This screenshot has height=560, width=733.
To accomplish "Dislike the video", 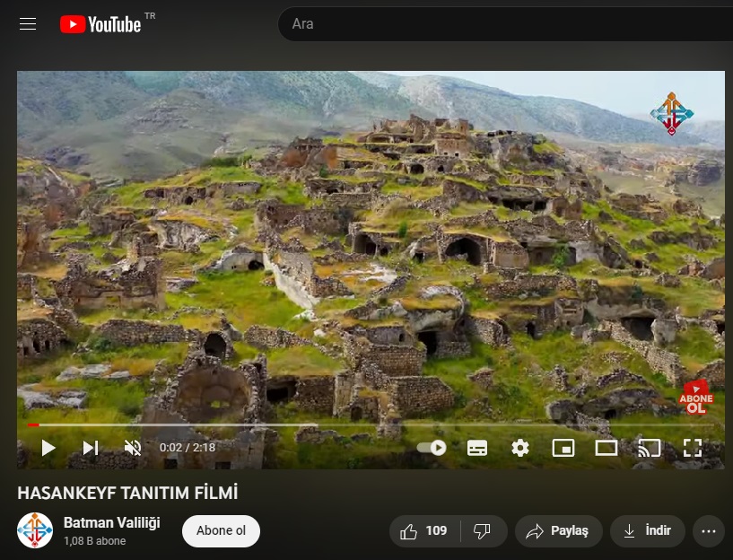I will pos(484,530).
